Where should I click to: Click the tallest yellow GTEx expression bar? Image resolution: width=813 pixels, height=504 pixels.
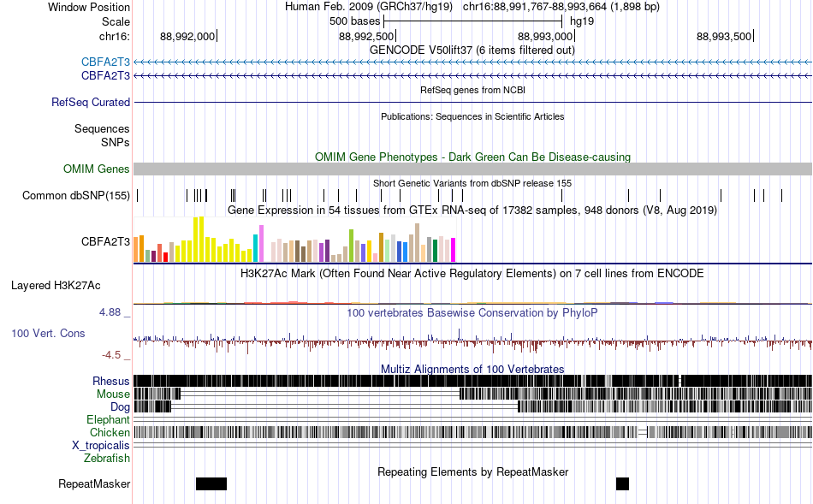click(x=202, y=239)
